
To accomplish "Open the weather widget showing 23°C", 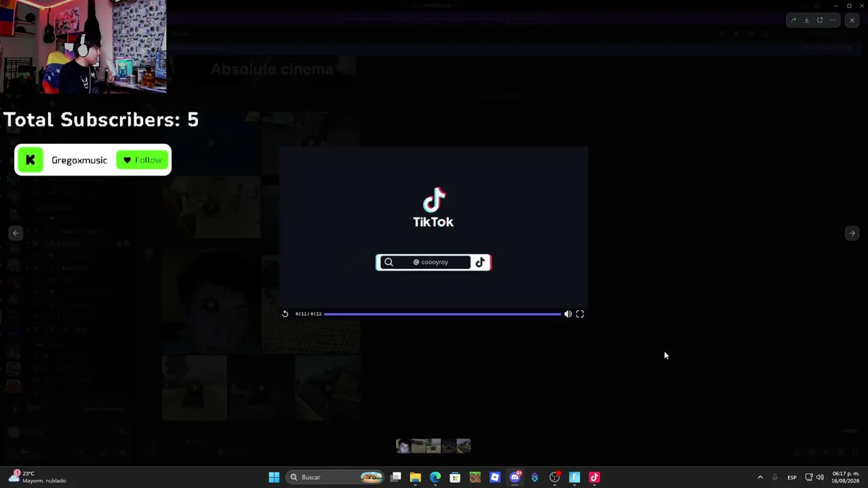I will (x=38, y=477).
